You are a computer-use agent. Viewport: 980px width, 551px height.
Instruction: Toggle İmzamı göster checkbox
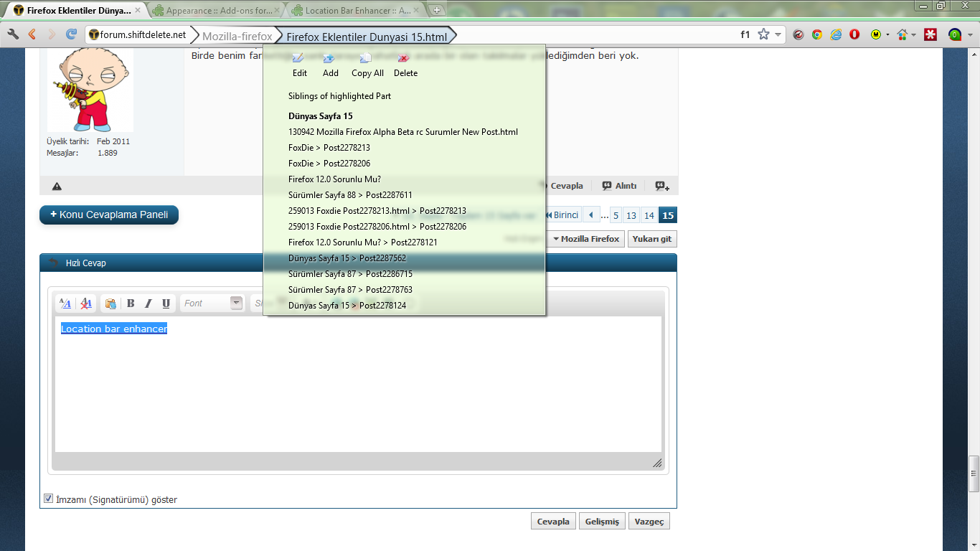(49, 499)
